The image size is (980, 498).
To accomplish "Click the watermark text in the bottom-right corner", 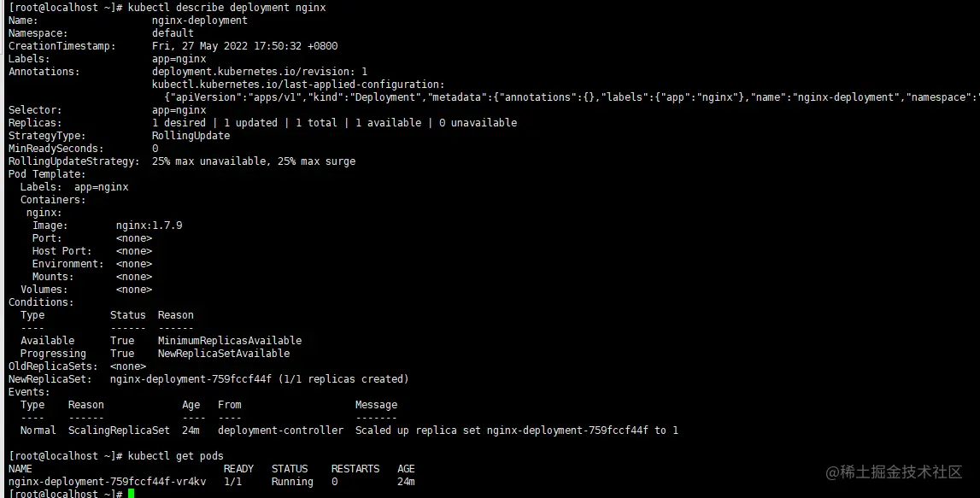I will pyautogui.click(x=893, y=472).
